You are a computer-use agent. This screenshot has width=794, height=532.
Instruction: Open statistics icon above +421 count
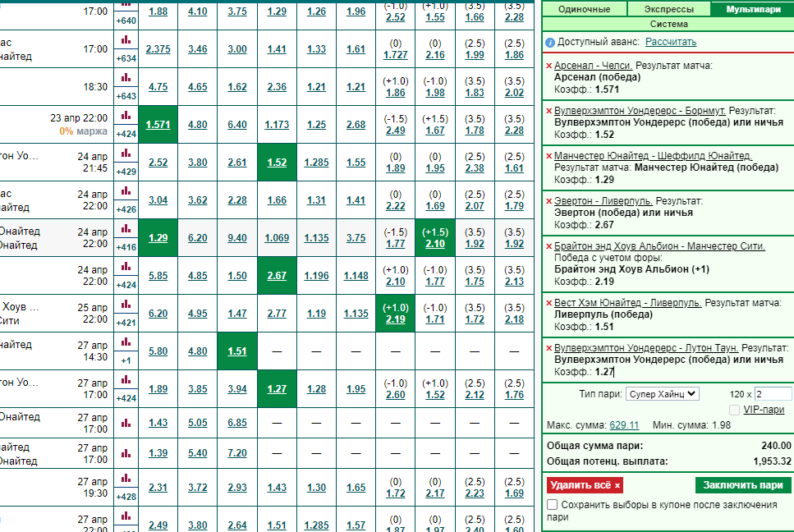coord(126,304)
